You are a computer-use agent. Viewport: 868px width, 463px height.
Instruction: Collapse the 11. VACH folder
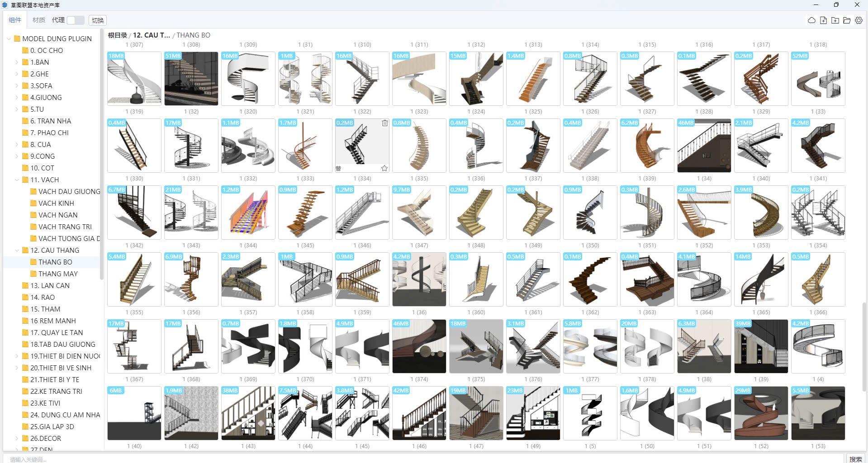tap(17, 180)
